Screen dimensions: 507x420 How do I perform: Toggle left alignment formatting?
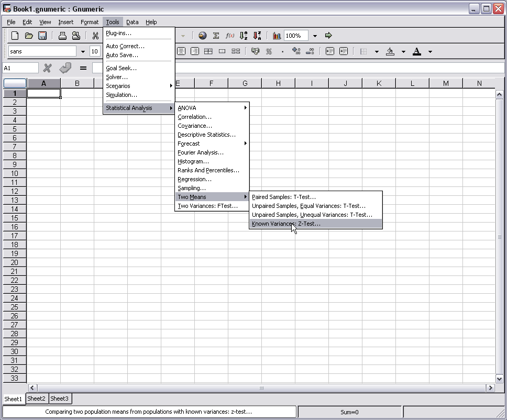(x=168, y=51)
